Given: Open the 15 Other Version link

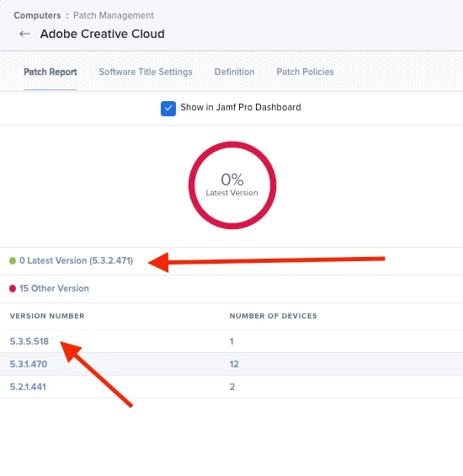Looking at the screenshot, I should (54, 288).
